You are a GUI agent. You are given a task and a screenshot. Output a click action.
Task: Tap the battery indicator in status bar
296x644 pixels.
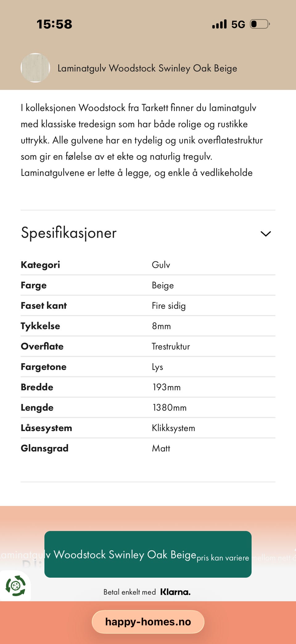(260, 24)
